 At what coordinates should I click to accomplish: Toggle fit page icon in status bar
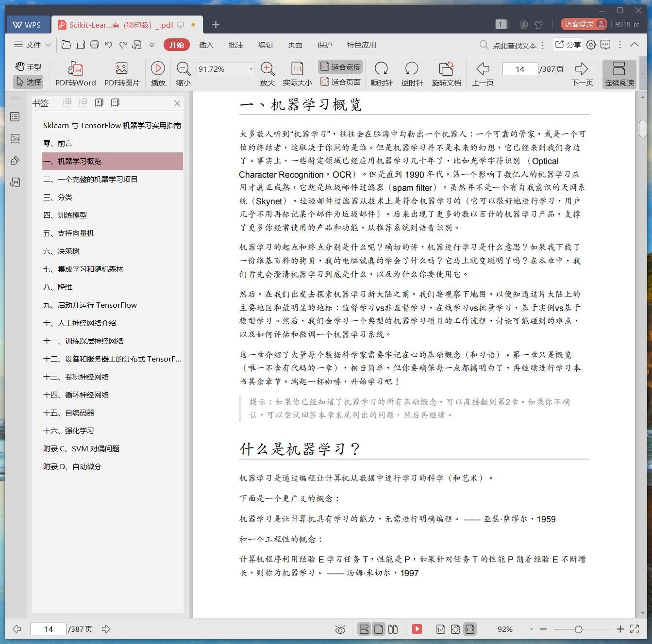tap(455, 629)
